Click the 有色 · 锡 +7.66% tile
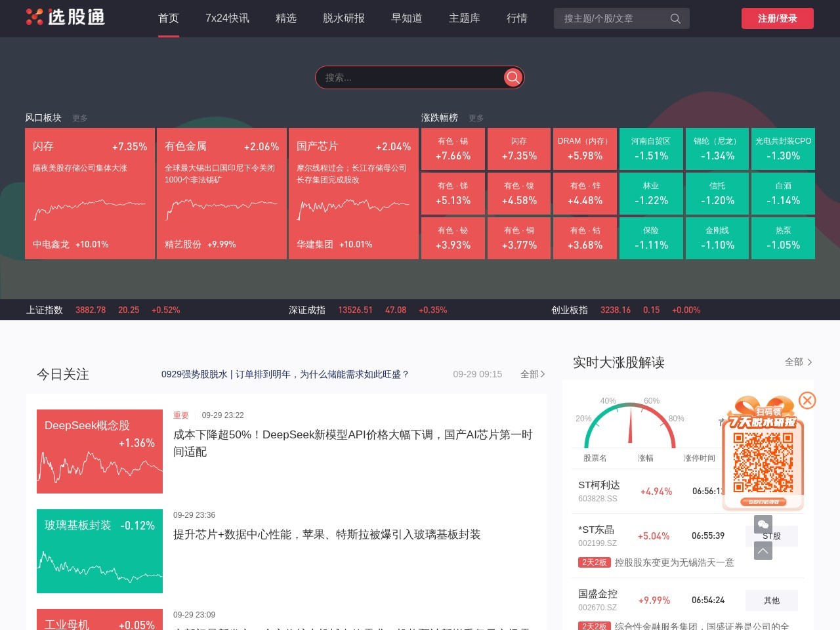 coord(453,149)
